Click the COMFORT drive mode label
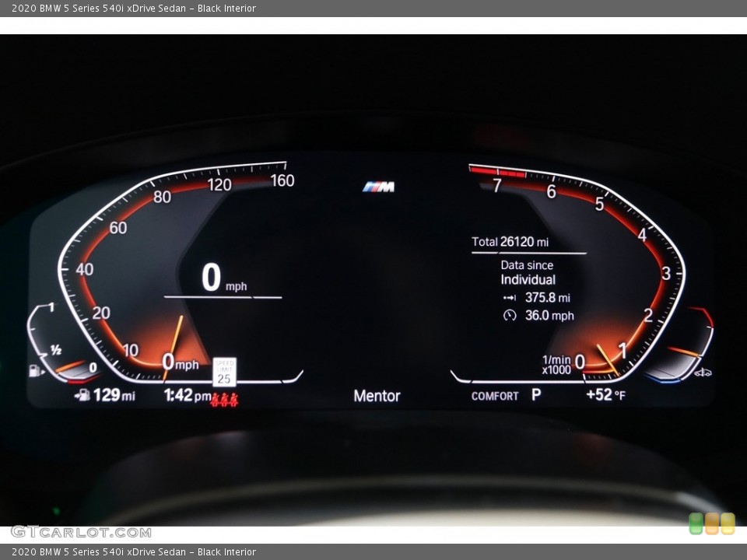 point(495,396)
